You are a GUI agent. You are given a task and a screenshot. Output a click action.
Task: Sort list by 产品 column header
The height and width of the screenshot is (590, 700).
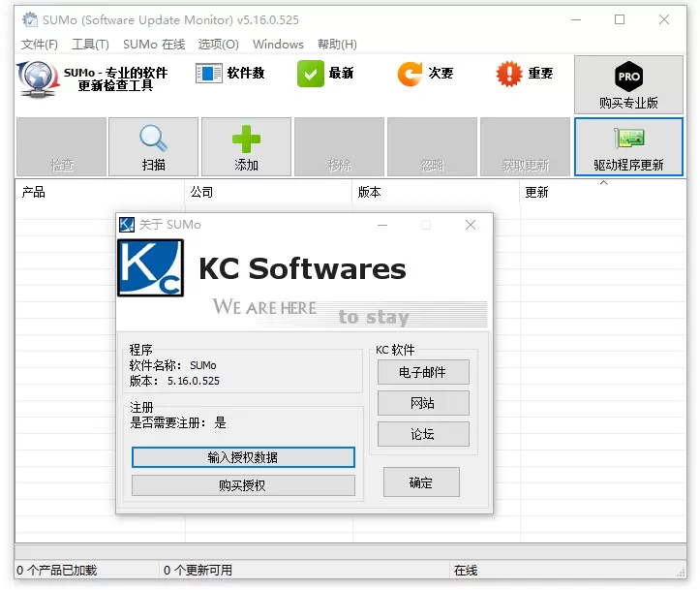[x=100, y=192]
